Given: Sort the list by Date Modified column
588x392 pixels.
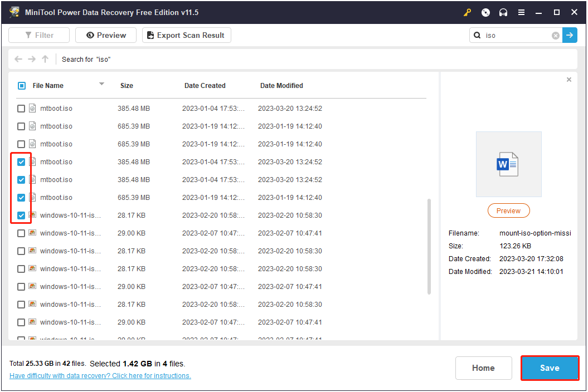Looking at the screenshot, I should [281, 86].
